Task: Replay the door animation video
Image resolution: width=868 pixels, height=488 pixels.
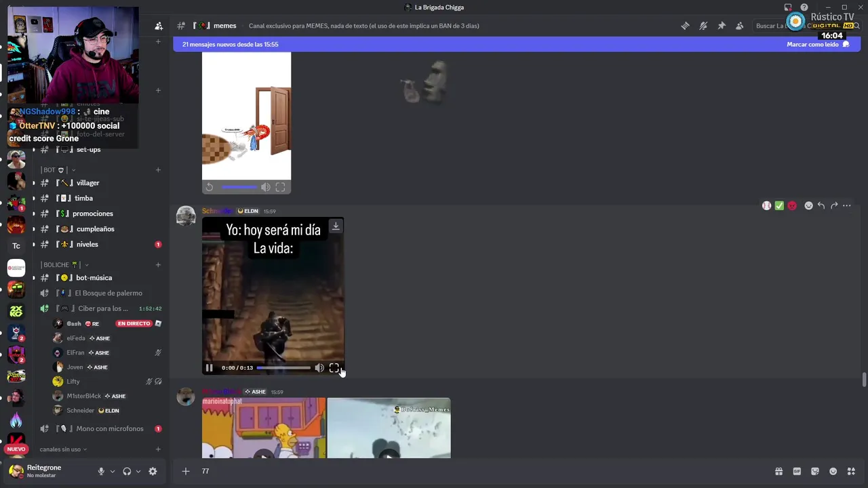Action: [x=210, y=187]
